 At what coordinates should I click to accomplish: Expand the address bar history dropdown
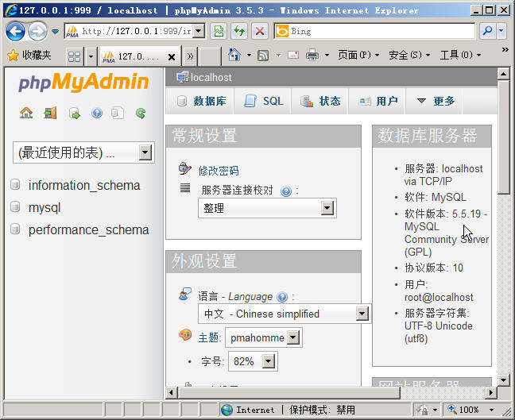click(198, 31)
